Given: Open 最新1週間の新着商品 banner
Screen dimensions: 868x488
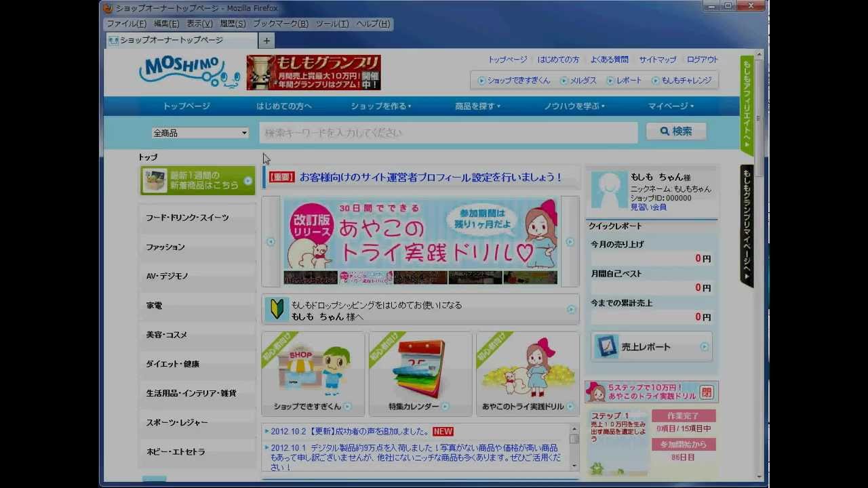Looking at the screenshot, I should tap(197, 180).
